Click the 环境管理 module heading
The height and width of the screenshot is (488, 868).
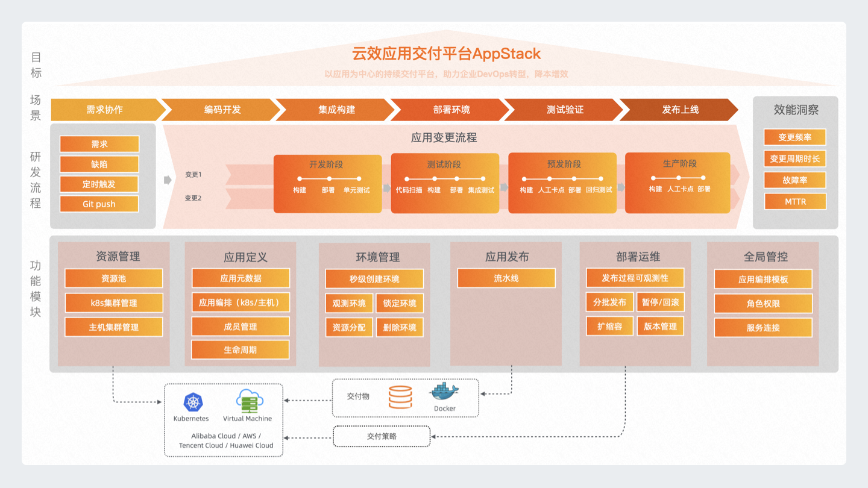(x=378, y=257)
